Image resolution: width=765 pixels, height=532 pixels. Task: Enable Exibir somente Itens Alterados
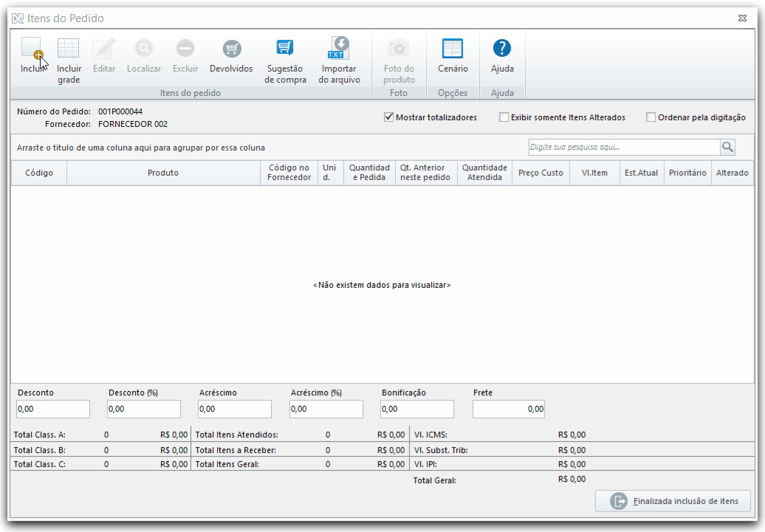pos(504,117)
